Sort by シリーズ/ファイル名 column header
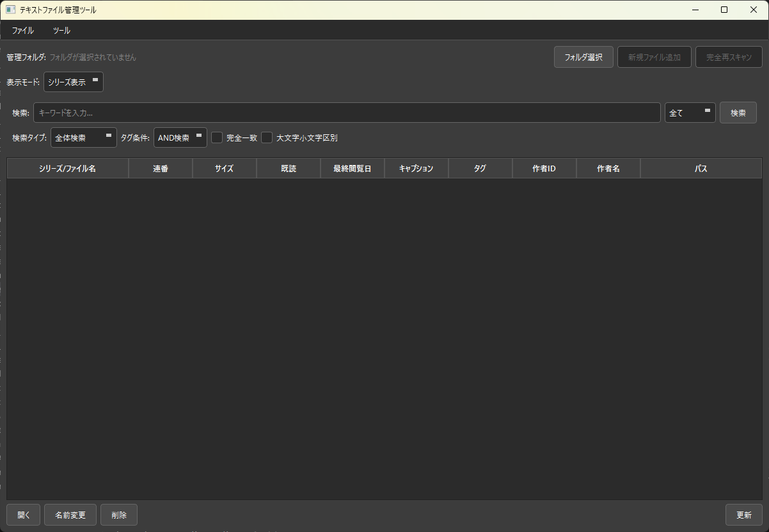The height and width of the screenshot is (532, 769). (x=67, y=169)
